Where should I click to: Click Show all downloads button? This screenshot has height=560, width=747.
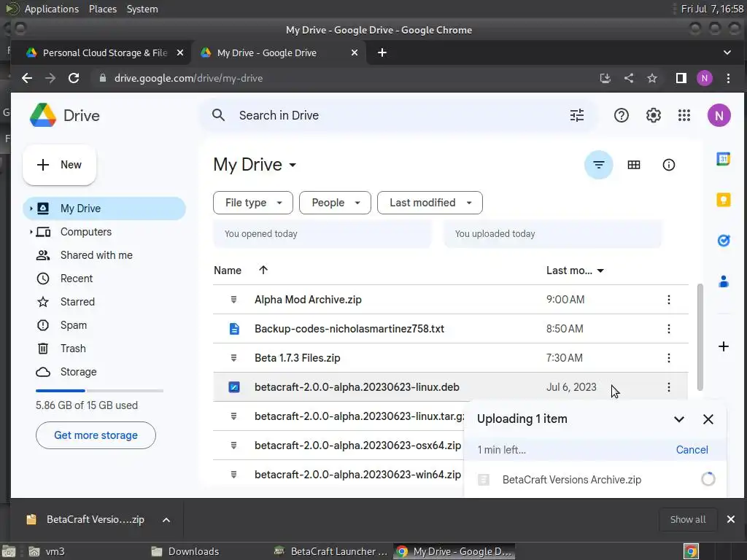click(688, 519)
